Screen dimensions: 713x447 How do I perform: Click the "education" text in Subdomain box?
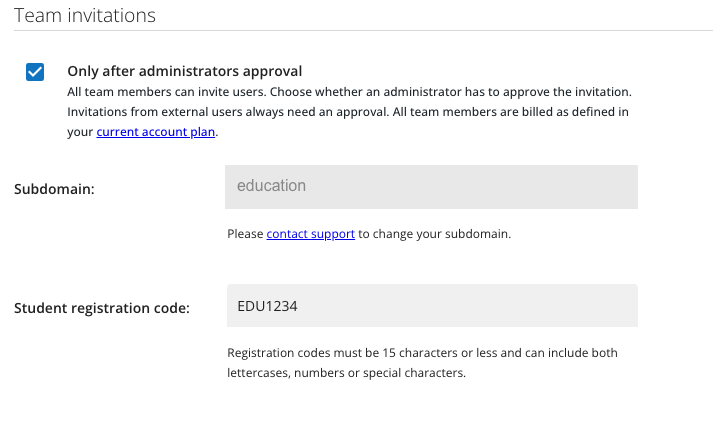pos(271,186)
